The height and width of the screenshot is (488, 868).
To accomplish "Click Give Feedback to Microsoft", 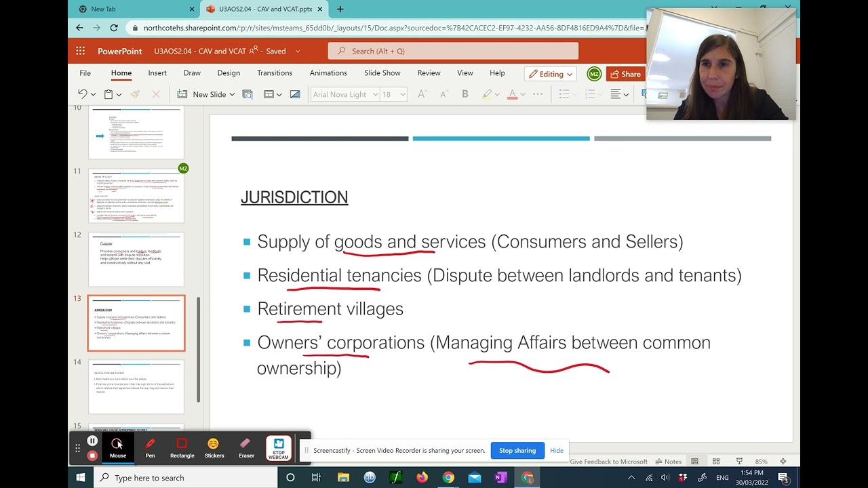I will click(608, 462).
